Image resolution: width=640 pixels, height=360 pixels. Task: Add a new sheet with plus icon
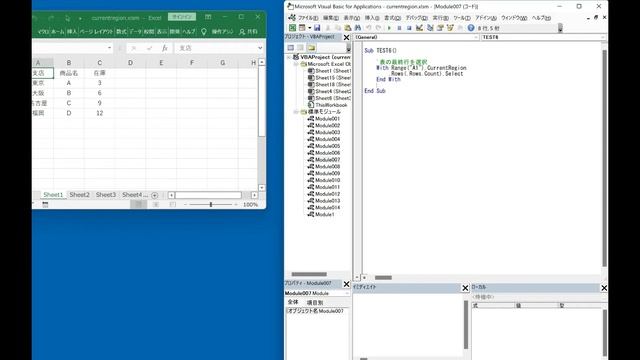[155, 195]
